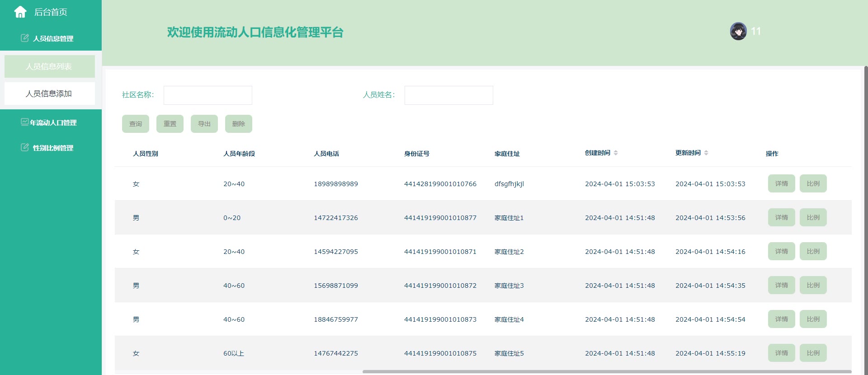This screenshot has height=375, width=868.
Task: Click update time 2024-04-01 14:54:35
Action: click(710, 286)
